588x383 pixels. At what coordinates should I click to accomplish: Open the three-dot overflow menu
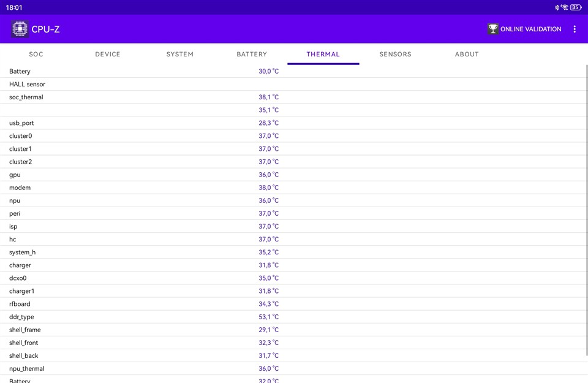coord(575,29)
